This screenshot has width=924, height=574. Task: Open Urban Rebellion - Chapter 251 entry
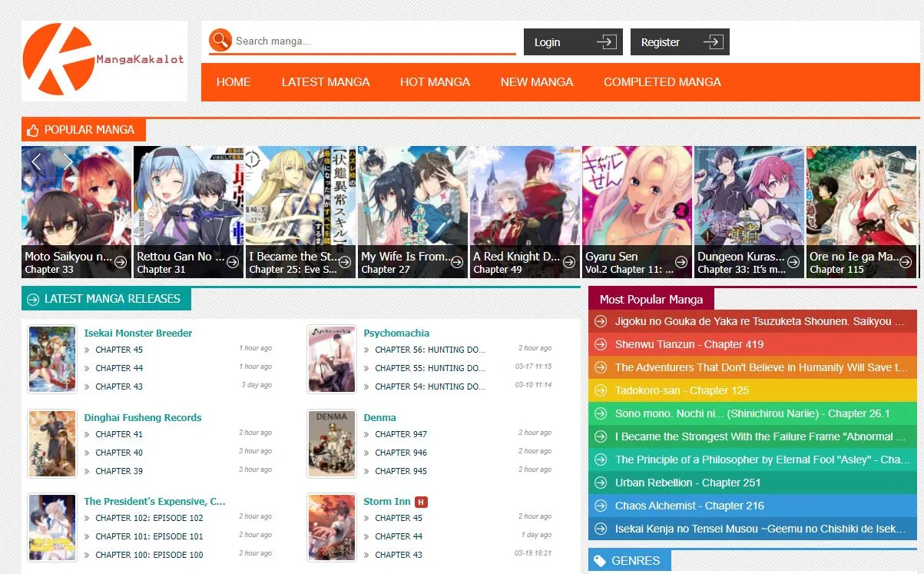click(753, 483)
